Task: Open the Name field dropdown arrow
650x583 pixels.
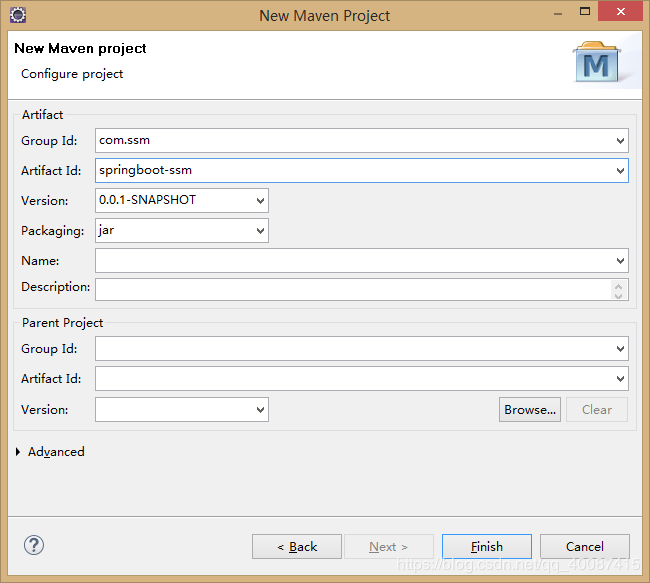Action: point(620,260)
